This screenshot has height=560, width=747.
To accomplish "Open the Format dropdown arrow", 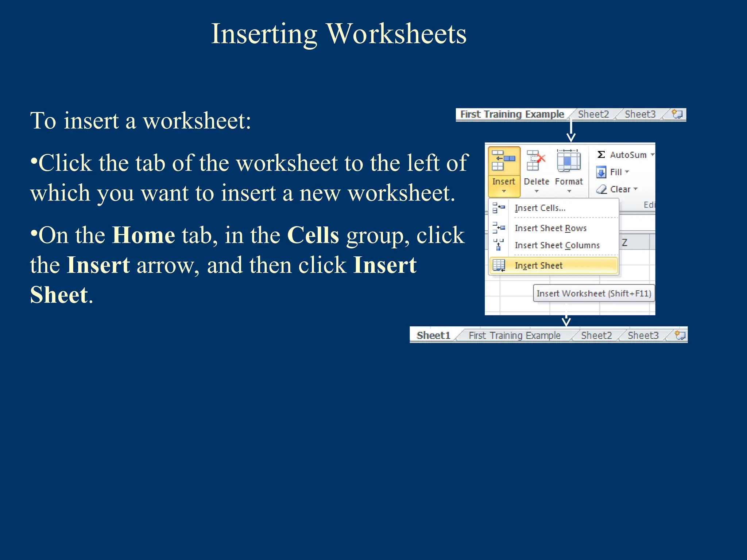I will [569, 191].
